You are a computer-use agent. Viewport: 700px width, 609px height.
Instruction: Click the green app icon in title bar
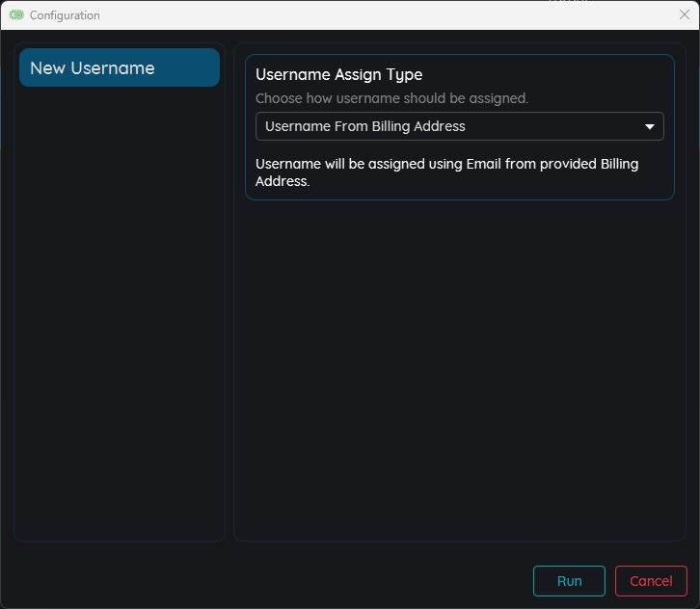[16, 15]
